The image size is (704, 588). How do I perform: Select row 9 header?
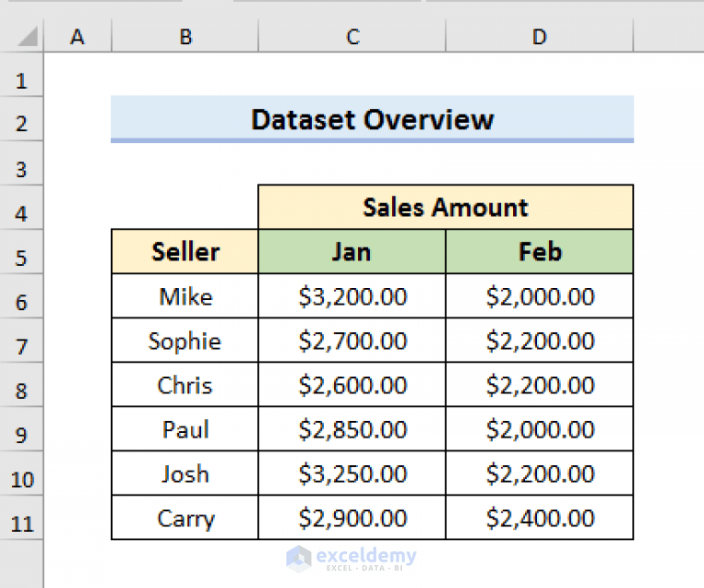21,429
